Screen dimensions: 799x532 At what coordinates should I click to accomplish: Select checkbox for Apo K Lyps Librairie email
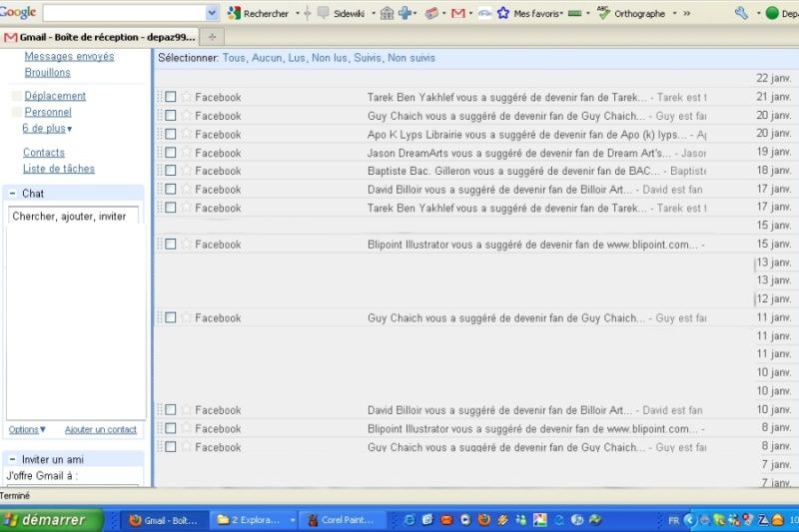tap(170, 134)
